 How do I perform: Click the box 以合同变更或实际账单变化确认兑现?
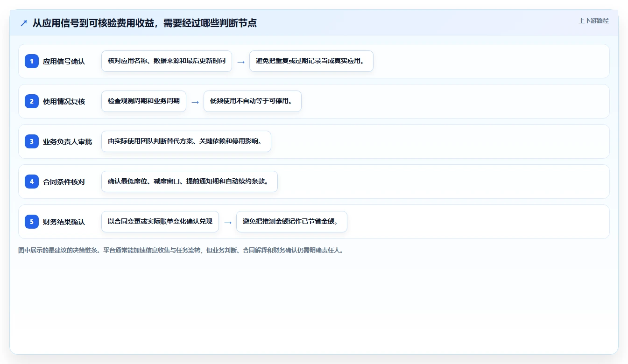[x=160, y=222]
